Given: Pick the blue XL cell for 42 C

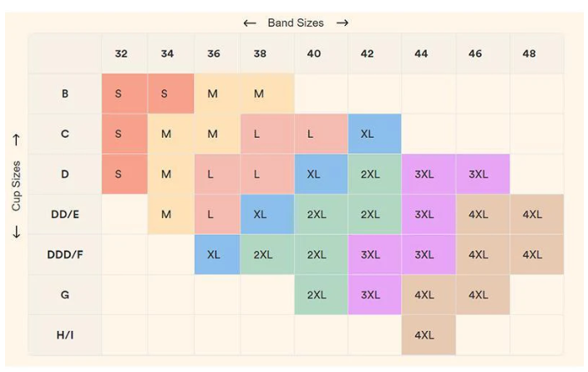Looking at the screenshot, I should tap(367, 134).
